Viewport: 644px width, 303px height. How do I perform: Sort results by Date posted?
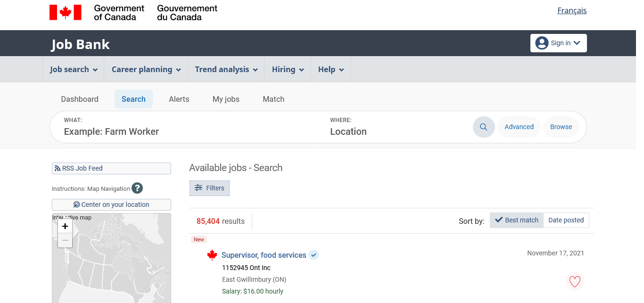566,220
